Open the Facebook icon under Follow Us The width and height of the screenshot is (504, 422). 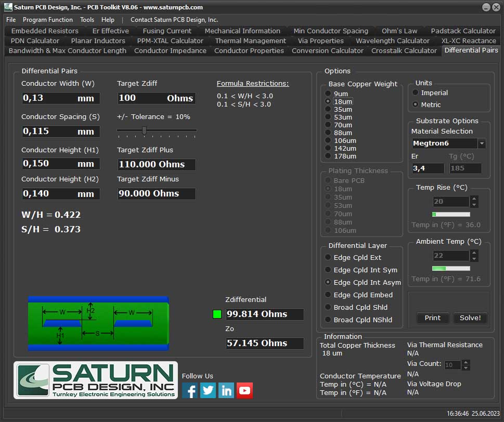pos(190,390)
